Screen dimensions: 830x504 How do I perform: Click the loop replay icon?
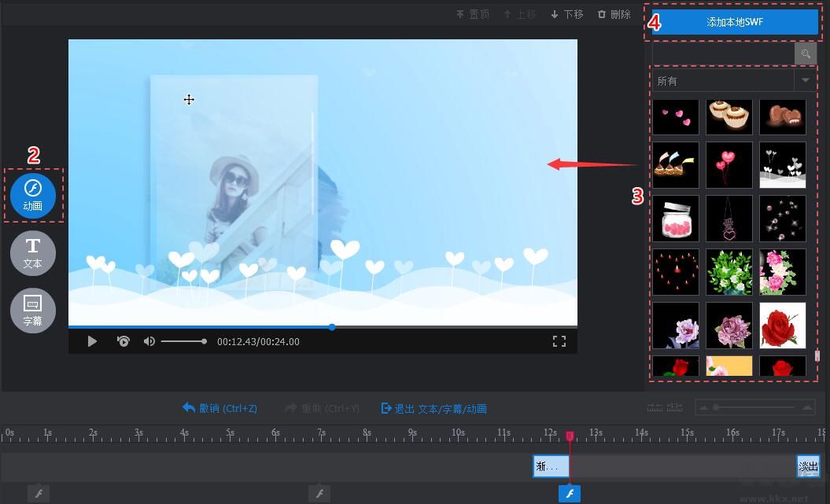(123, 341)
